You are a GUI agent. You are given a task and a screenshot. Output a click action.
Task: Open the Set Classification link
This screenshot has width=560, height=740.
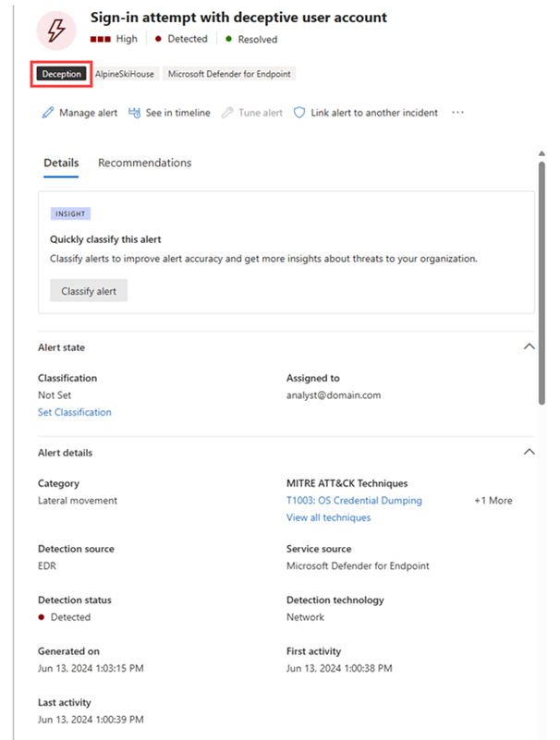(74, 412)
